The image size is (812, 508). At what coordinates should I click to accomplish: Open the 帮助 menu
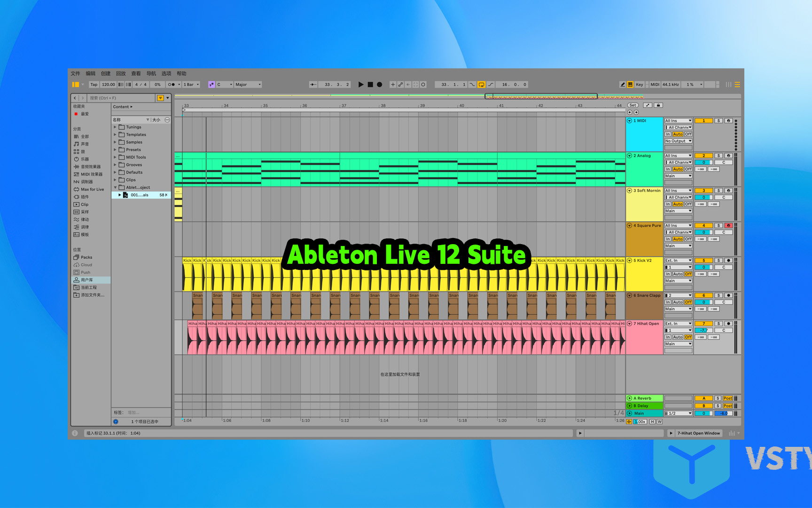tap(181, 74)
